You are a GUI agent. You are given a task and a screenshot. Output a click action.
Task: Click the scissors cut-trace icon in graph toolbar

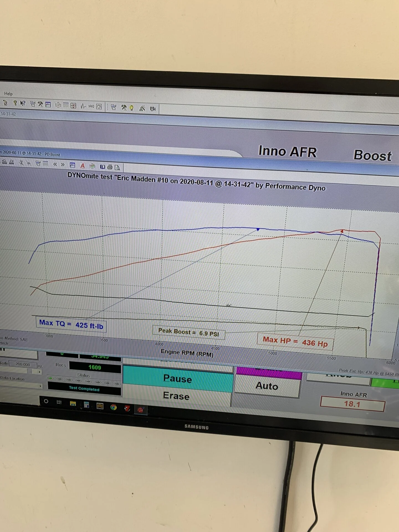21,163
